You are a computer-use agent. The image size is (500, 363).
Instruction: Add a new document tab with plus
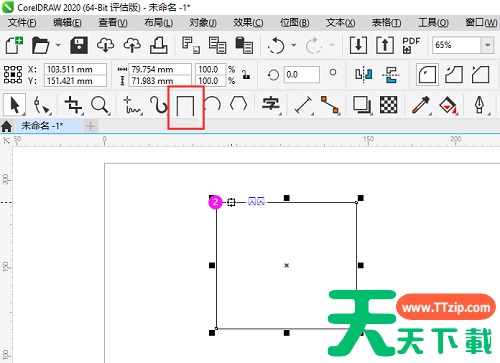point(90,126)
